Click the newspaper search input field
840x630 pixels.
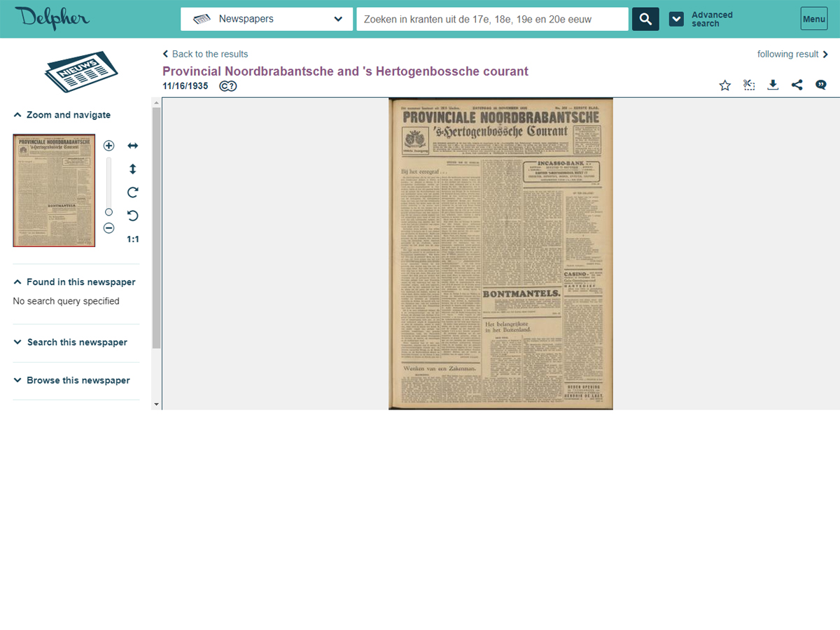[x=492, y=19]
